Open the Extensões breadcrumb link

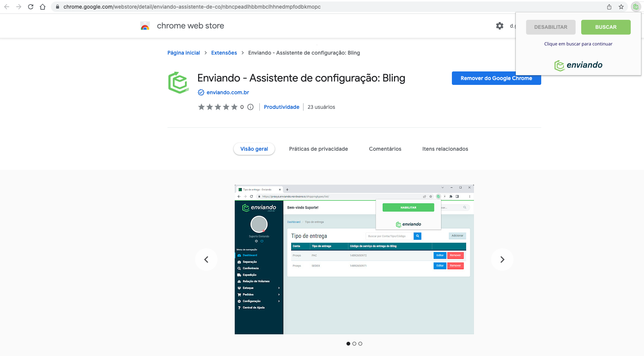pos(224,53)
